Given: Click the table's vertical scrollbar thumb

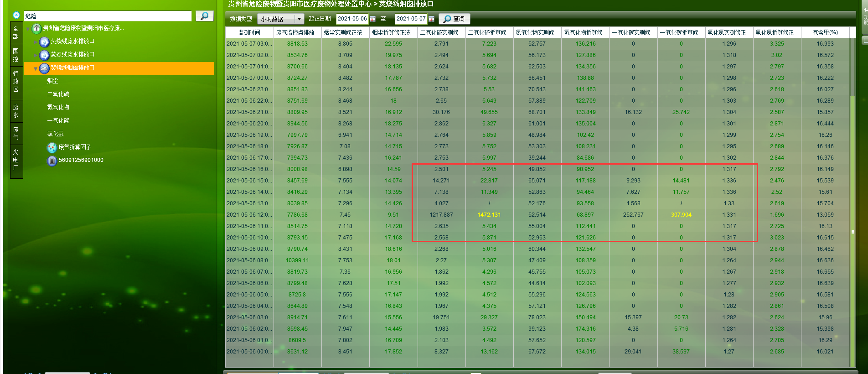Looking at the screenshot, I should pyautogui.click(x=852, y=231).
